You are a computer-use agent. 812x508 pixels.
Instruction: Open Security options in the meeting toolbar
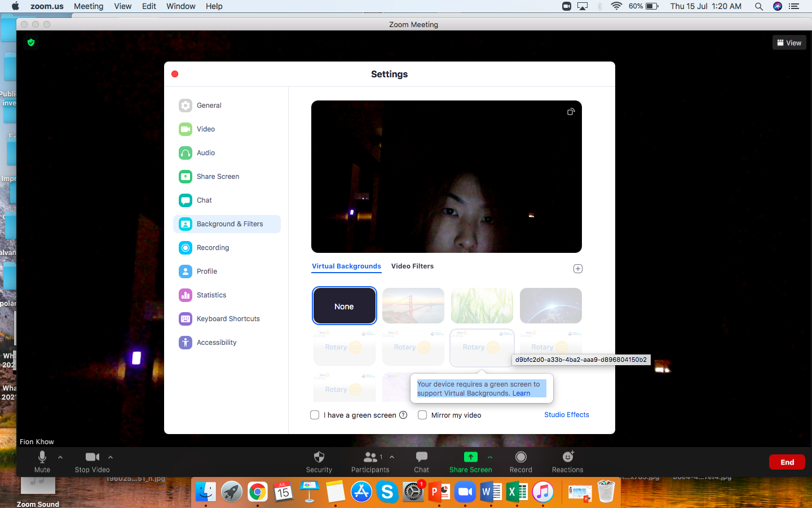pyautogui.click(x=319, y=462)
